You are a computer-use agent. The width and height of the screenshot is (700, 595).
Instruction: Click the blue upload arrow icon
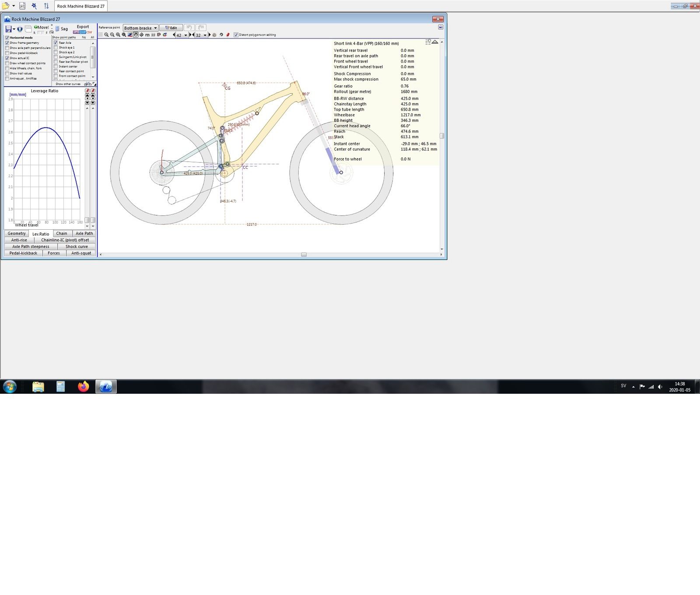point(20,29)
